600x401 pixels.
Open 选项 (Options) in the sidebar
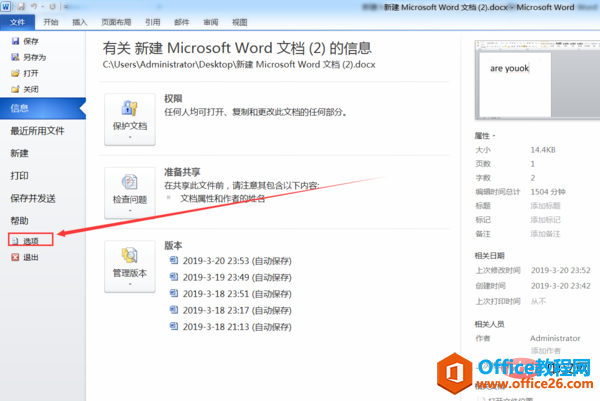30,241
